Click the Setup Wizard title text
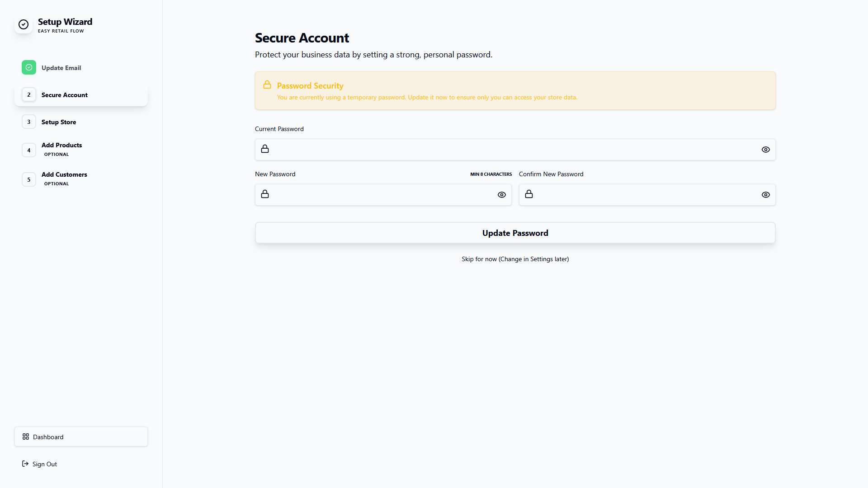 65,22
